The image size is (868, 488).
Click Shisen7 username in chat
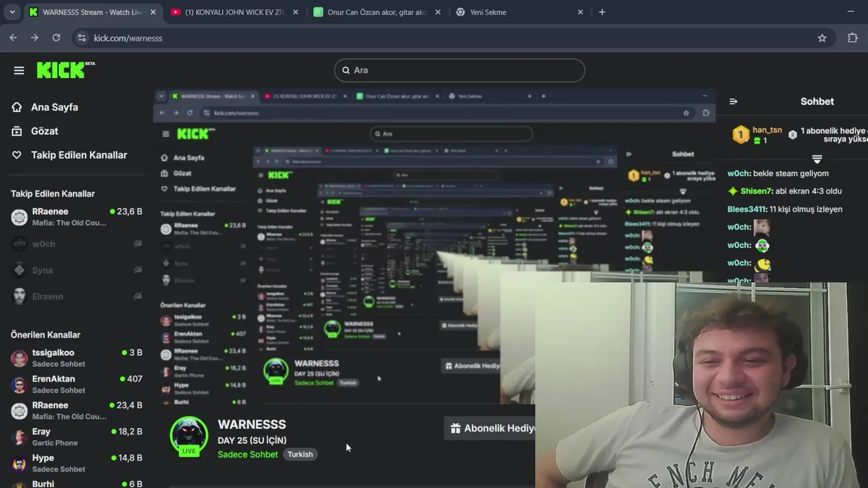756,191
